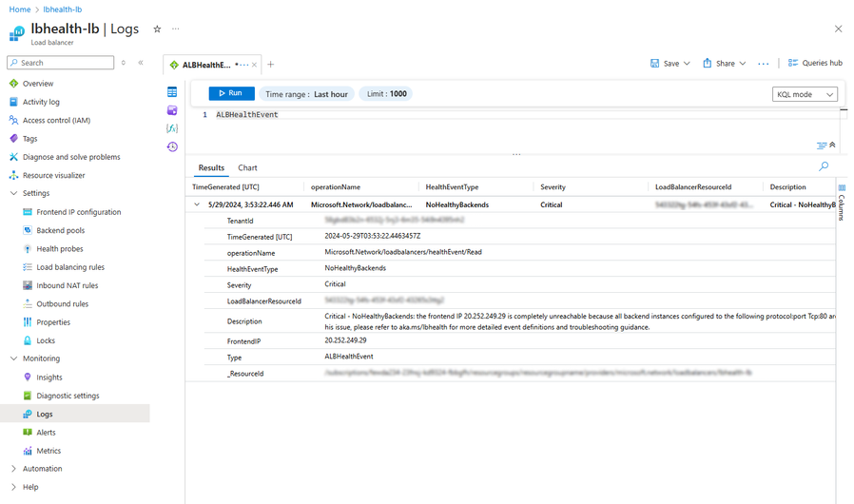Click the Tags icon in the sidebar
The image size is (854, 504).
point(13,139)
